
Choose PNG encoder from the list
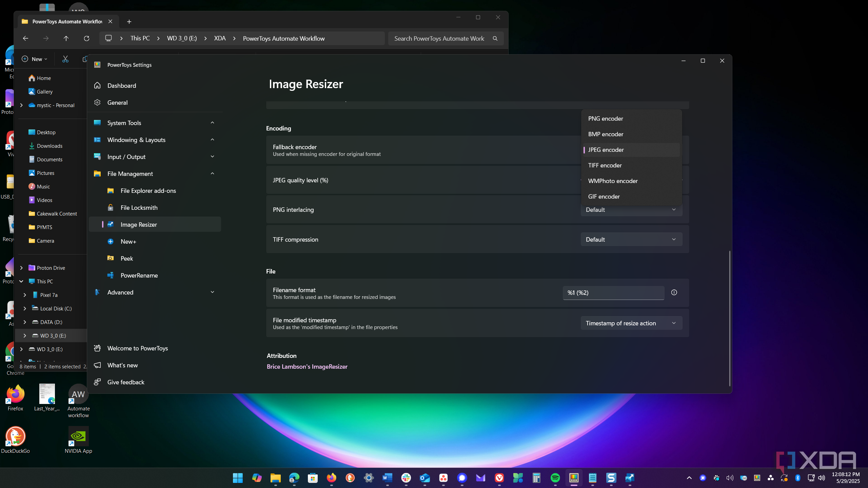631,119
